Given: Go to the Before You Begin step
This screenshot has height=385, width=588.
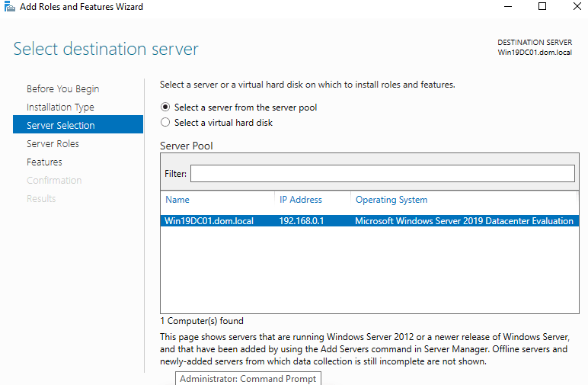Looking at the screenshot, I should (62, 89).
